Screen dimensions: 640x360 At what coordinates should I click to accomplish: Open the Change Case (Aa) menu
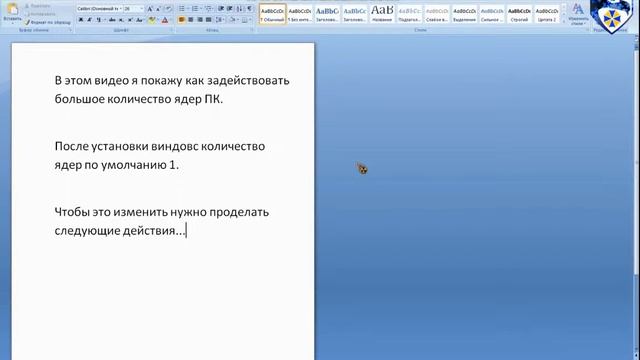tap(140, 20)
